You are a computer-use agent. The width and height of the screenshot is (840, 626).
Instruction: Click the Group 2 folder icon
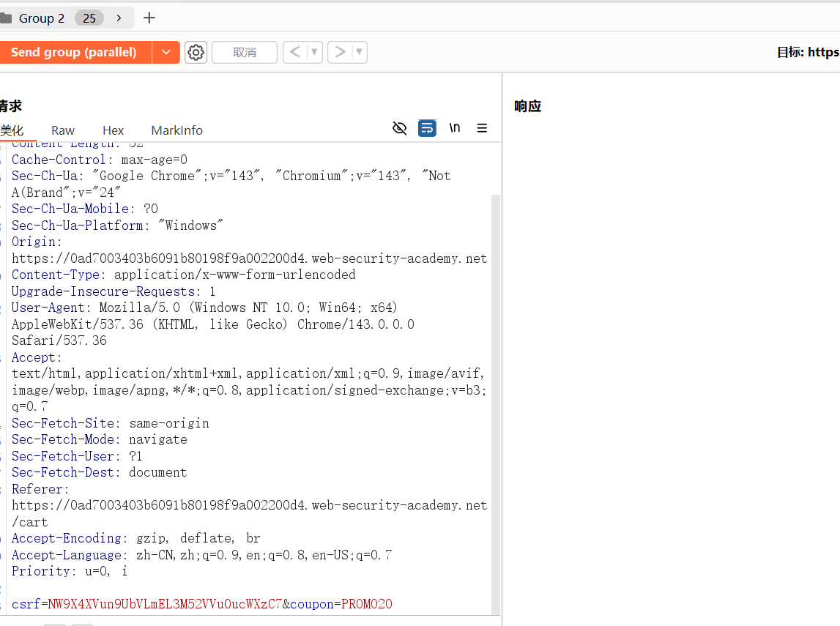(x=6, y=18)
